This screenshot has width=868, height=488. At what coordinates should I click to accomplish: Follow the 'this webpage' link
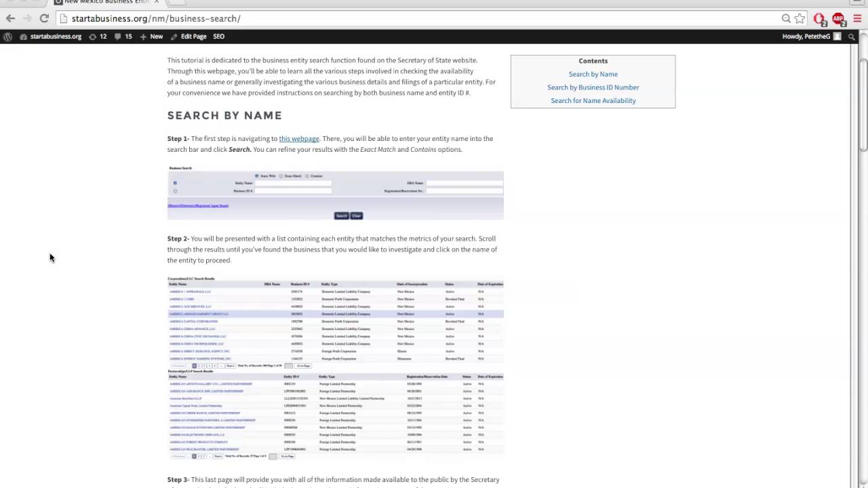299,139
